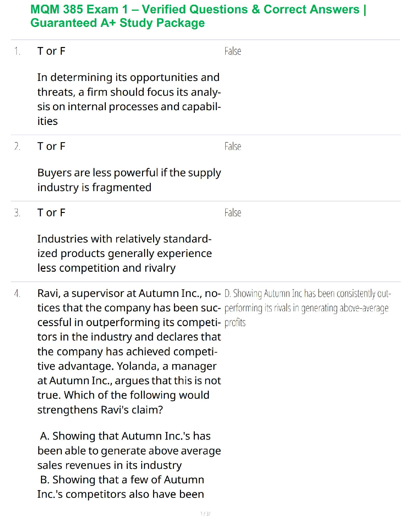Click the answer D text about above-average profits
This screenshot has width=411, height=532.
pyautogui.click(x=306, y=308)
